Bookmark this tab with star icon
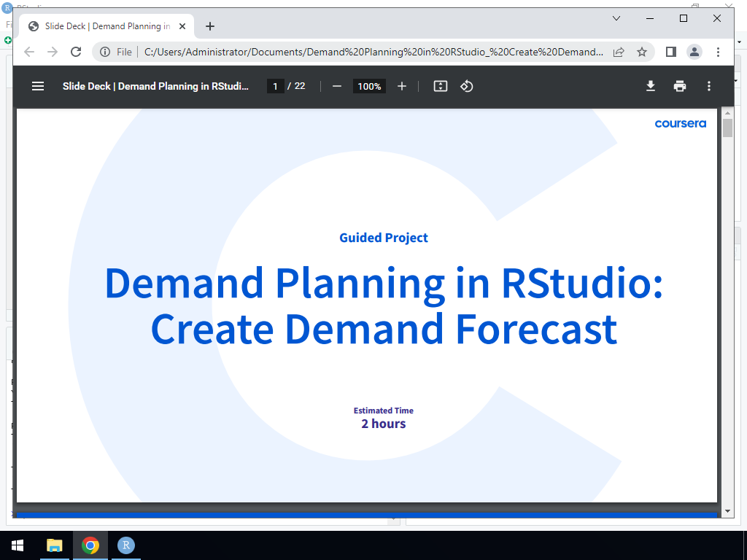Viewport: 747px width, 560px height. tap(642, 52)
